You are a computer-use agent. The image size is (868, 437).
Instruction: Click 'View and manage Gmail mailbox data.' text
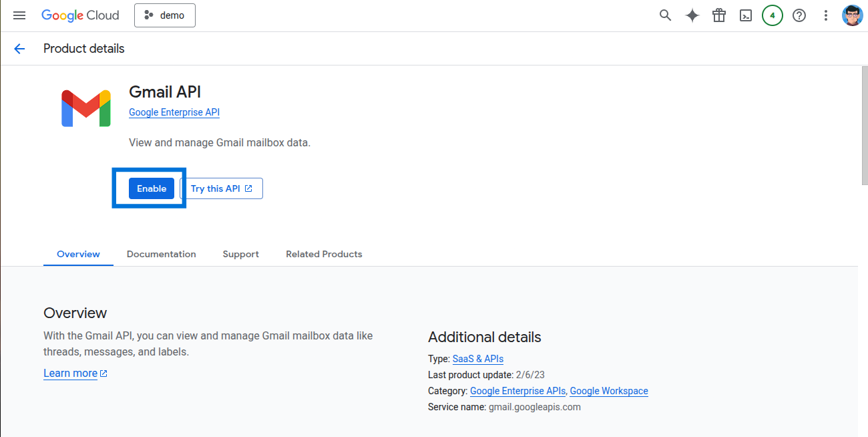(x=220, y=143)
